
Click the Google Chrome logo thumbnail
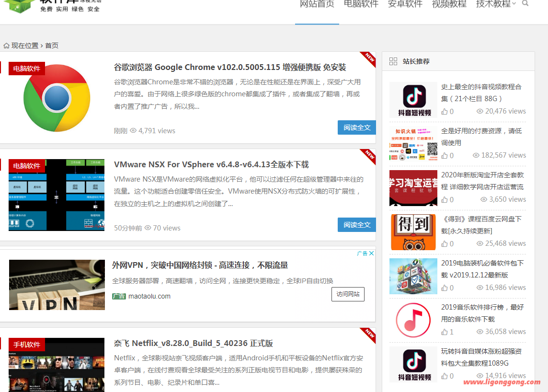pos(57,98)
